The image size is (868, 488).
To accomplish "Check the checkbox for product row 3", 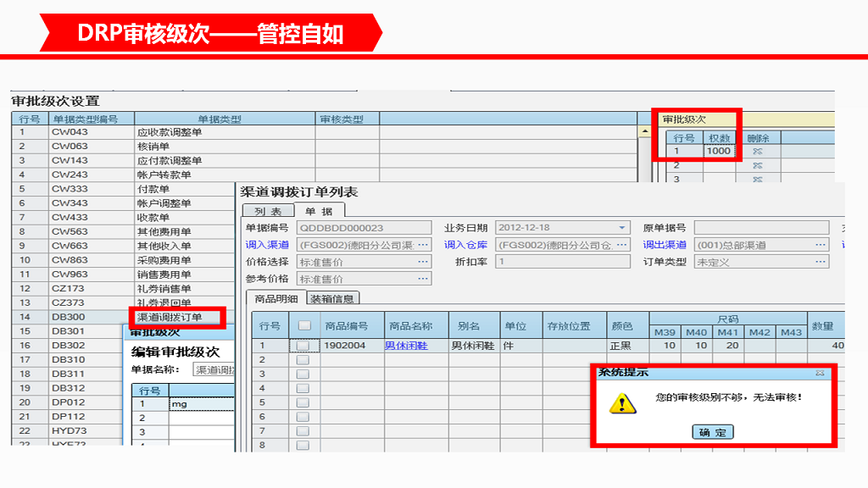I will click(x=303, y=374).
